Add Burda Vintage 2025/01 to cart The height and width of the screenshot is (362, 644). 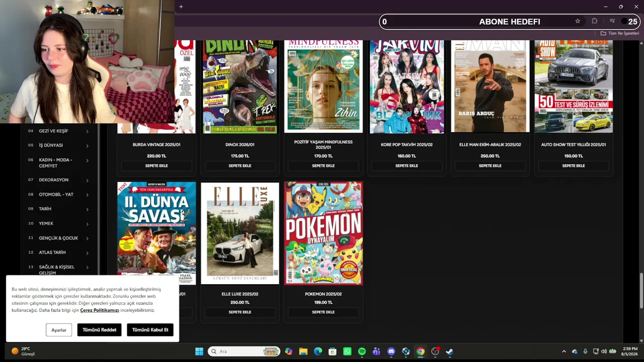tap(156, 166)
